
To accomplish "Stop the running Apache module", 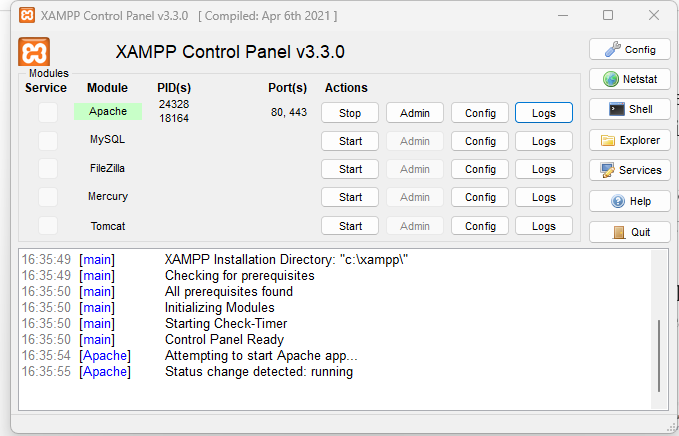I will (350, 113).
